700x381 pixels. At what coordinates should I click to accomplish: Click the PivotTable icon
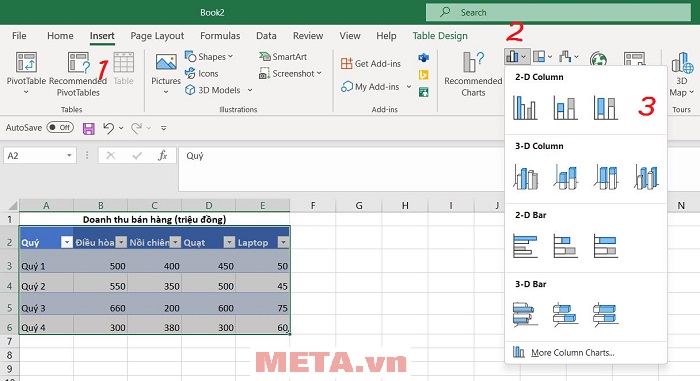click(x=26, y=62)
